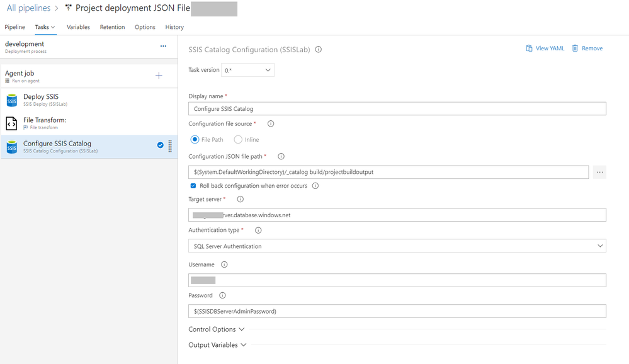This screenshot has width=629, height=364.
Task: Switch to the Variables tab
Action: tap(78, 27)
